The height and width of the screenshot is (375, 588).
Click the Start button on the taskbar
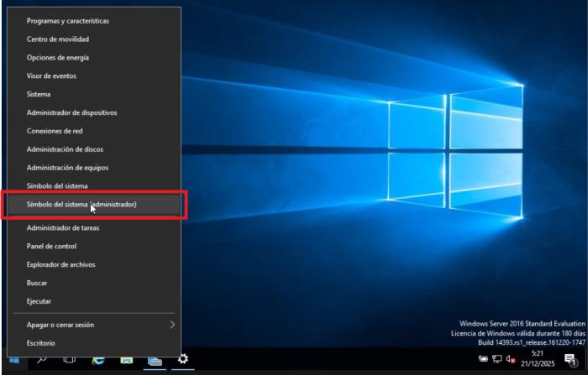[13, 360]
